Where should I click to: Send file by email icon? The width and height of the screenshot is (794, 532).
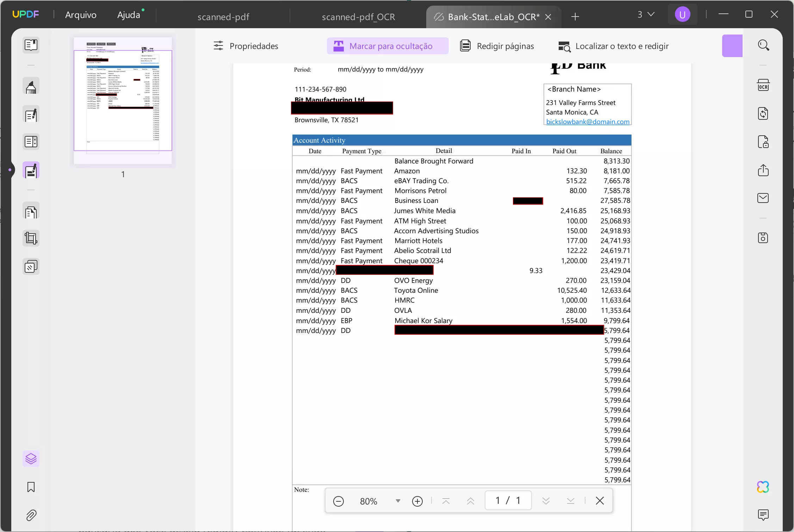click(763, 198)
